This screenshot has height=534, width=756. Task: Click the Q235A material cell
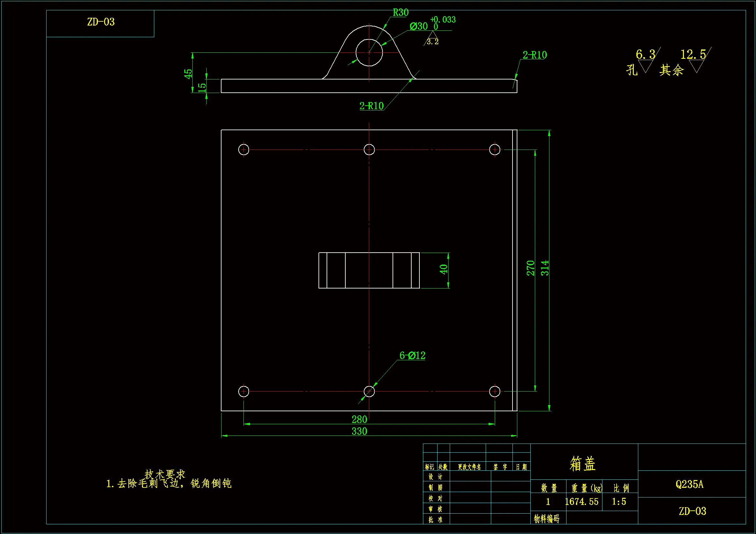pos(689,484)
